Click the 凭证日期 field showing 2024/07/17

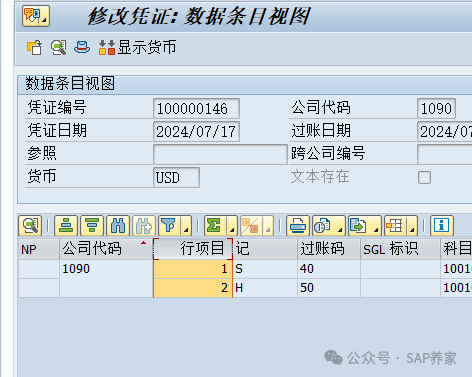point(196,131)
